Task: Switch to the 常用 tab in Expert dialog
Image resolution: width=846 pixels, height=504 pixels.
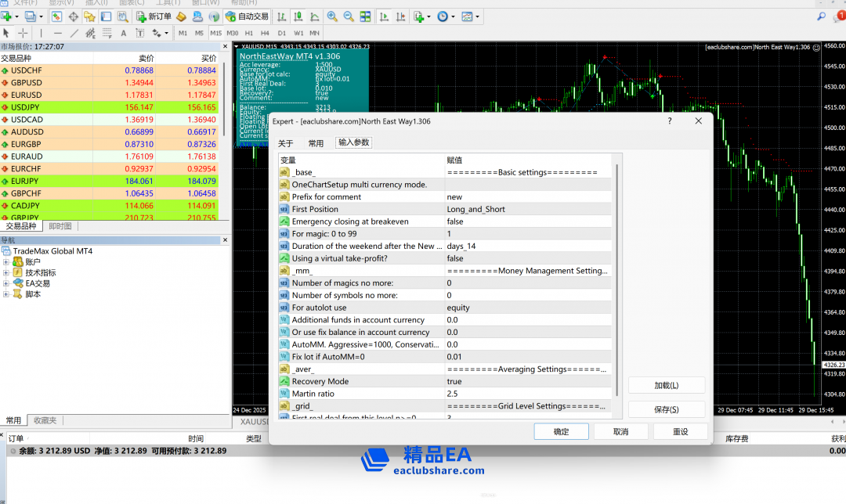Action: coord(316,143)
